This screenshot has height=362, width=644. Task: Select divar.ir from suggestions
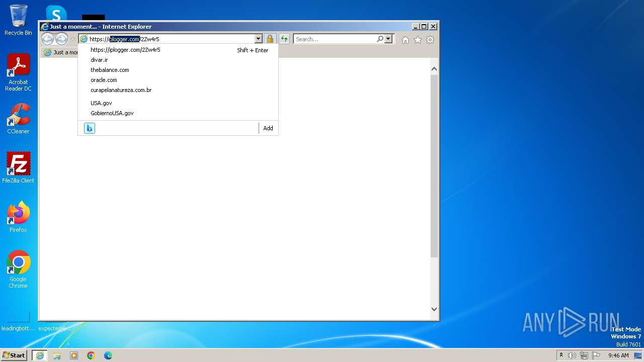click(x=178, y=60)
